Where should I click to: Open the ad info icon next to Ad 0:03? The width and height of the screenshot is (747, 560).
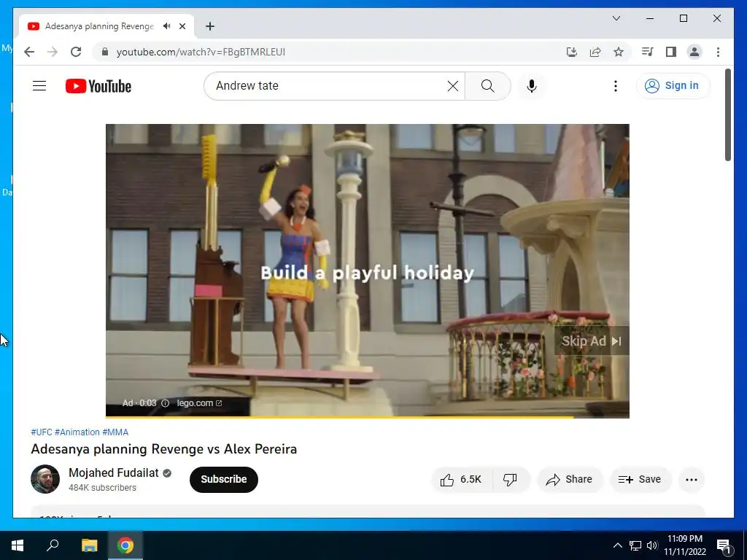pos(166,403)
